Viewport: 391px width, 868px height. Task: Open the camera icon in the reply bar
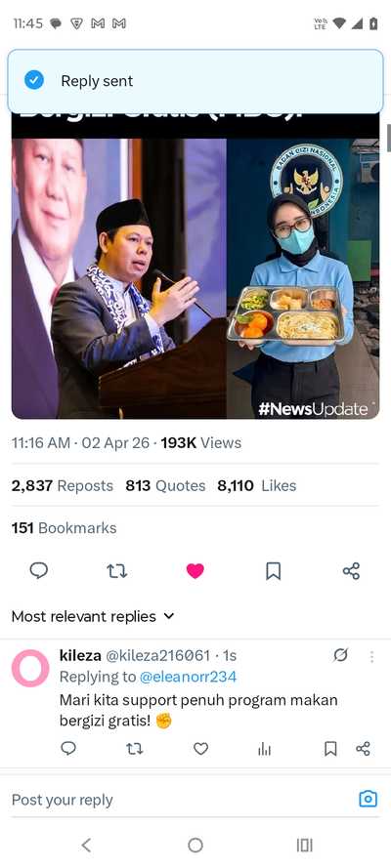coord(369,799)
